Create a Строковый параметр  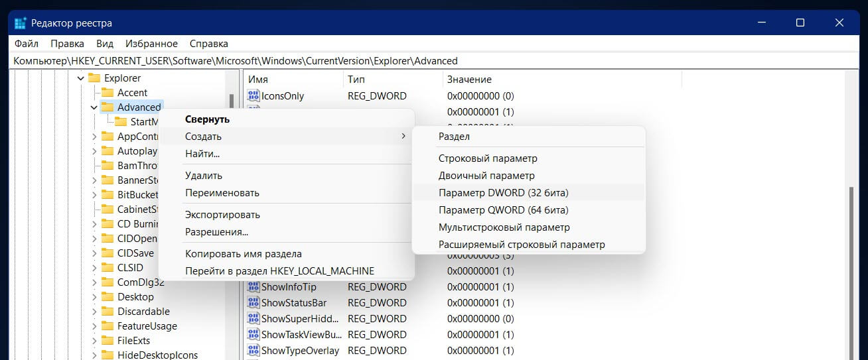point(529,158)
